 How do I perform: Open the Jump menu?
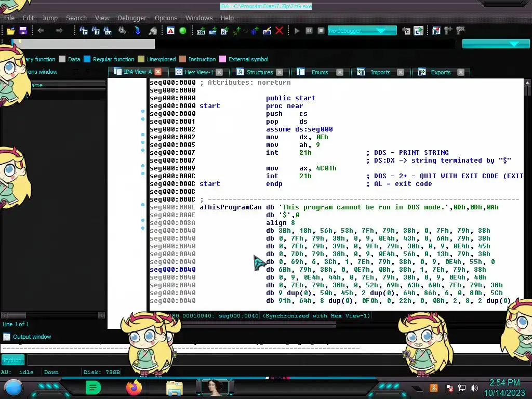pos(49,18)
